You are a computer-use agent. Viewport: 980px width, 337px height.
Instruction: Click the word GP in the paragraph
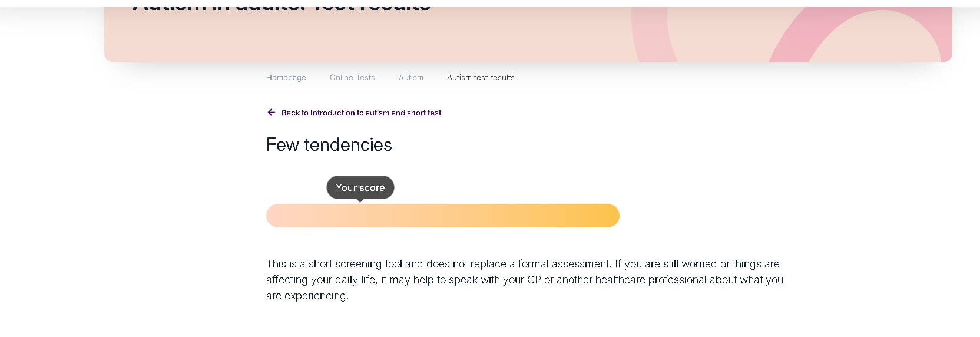[x=534, y=280]
